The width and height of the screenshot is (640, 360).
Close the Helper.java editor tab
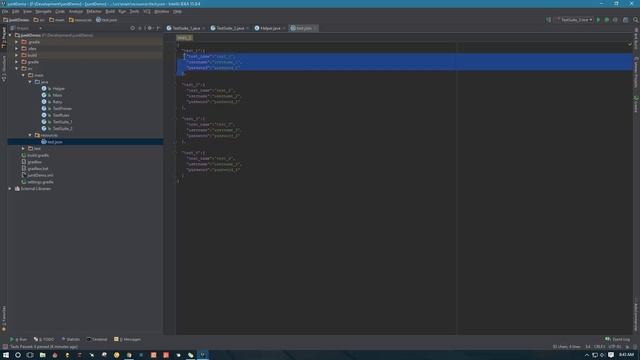(x=284, y=28)
